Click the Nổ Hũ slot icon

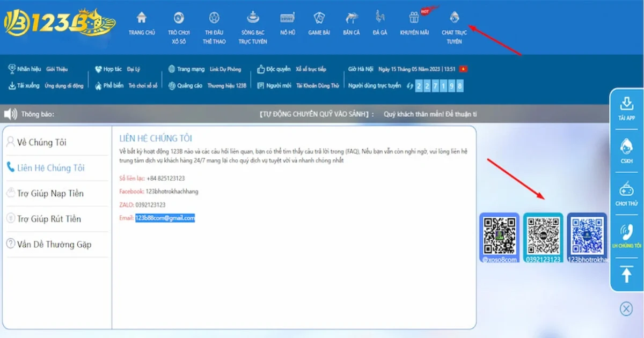288,18
